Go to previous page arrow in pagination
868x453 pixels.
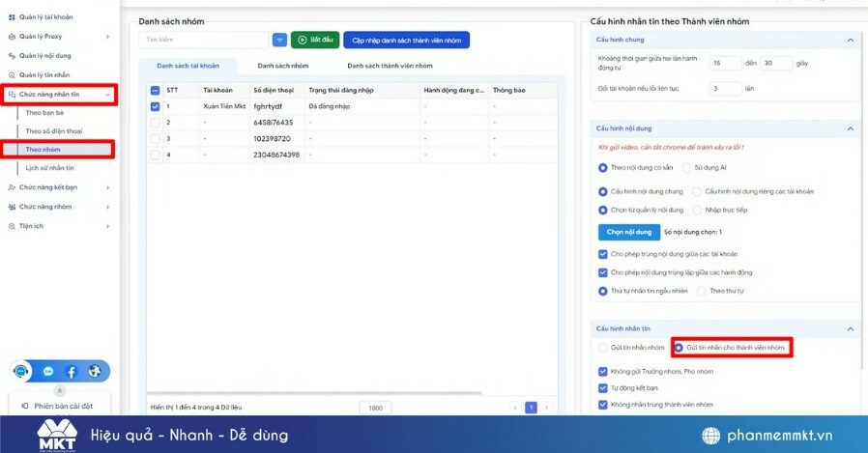click(x=515, y=408)
